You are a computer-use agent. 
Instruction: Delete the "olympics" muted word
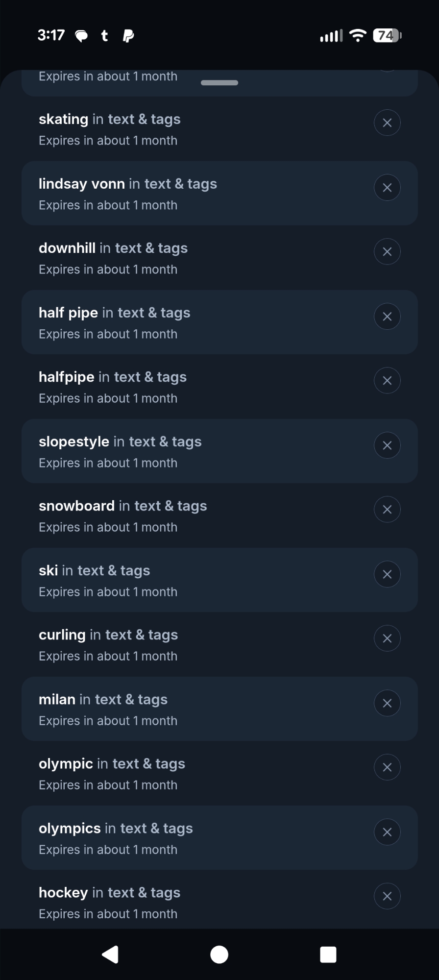[387, 832]
